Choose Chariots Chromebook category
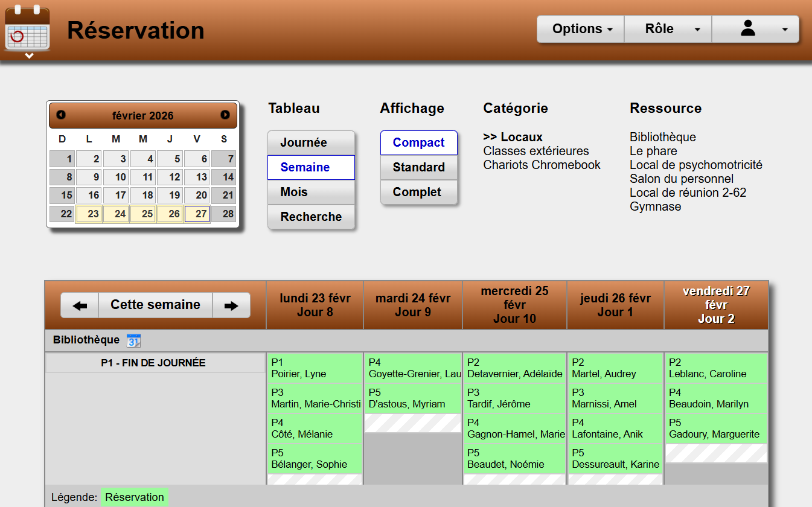 (542, 165)
